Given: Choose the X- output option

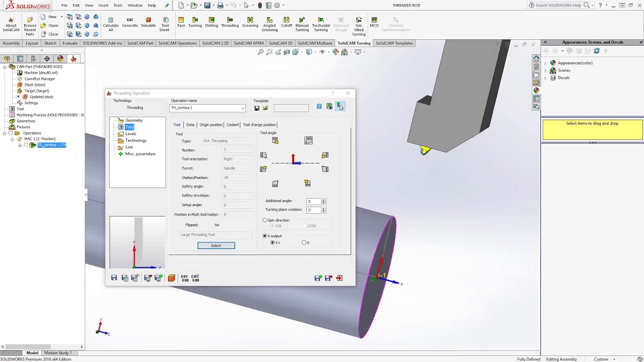Looking at the screenshot, I should (304, 243).
